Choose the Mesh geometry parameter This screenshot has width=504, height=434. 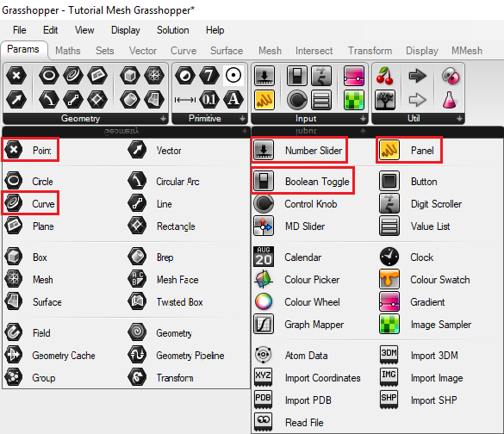pyautogui.click(x=29, y=279)
